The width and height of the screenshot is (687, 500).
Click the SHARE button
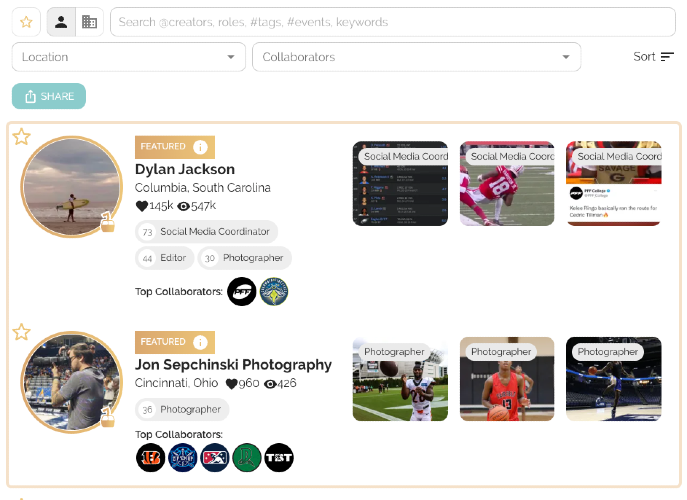pos(49,96)
